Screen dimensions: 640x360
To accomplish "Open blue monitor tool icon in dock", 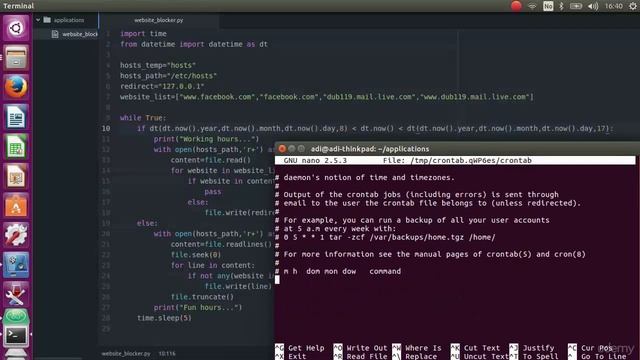I will click(16, 264).
